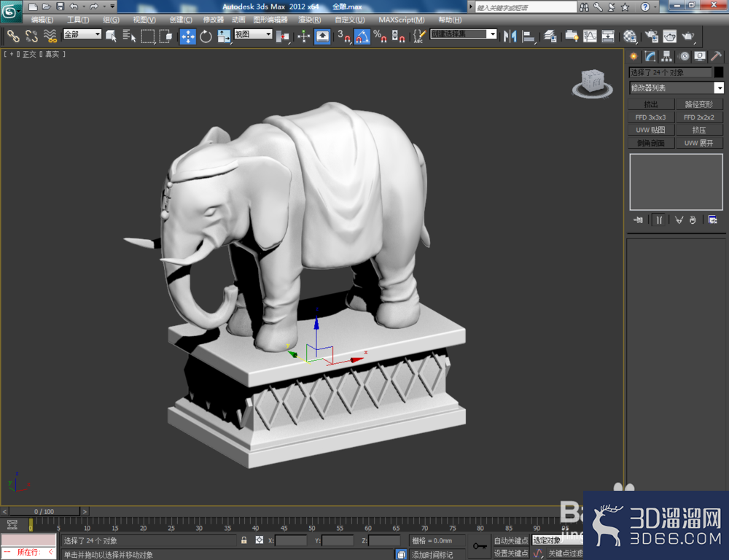Open the MAXScript(M) menu
Image resolution: width=729 pixels, height=560 pixels.
(402, 20)
